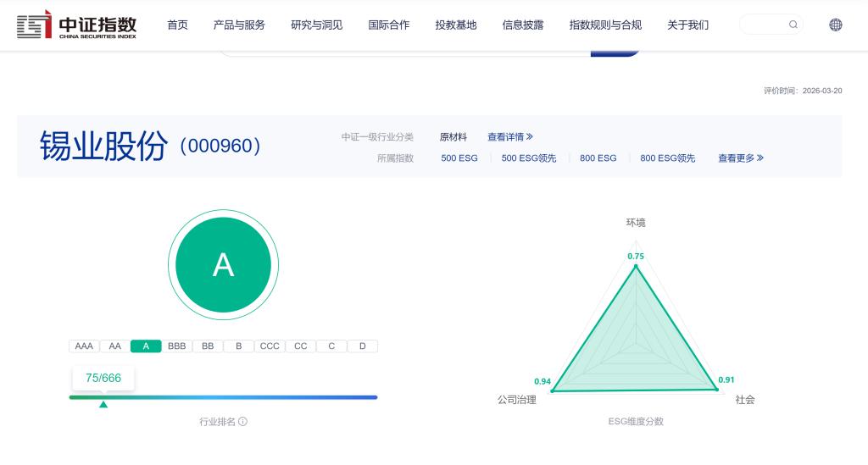Click the search input field in header
This screenshot has width=868, height=465.
point(763,25)
